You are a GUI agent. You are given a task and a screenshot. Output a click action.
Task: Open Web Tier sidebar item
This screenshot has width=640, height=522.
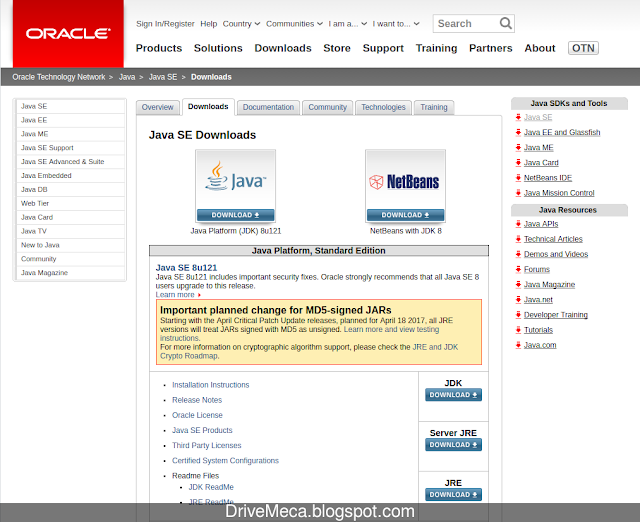[x=70, y=203]
